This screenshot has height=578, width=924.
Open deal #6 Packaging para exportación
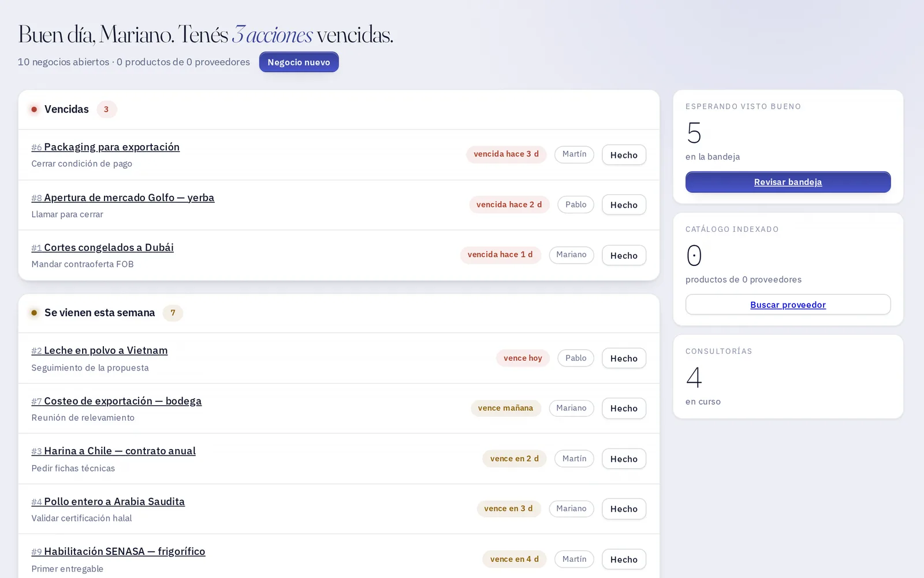click(106, 147)
